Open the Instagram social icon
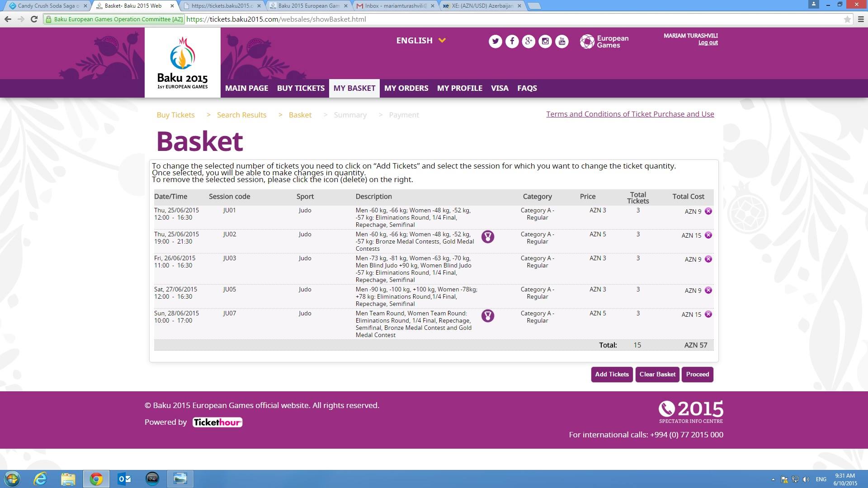The height and width of the screenshot is (488, 868). tap(545, 42)
